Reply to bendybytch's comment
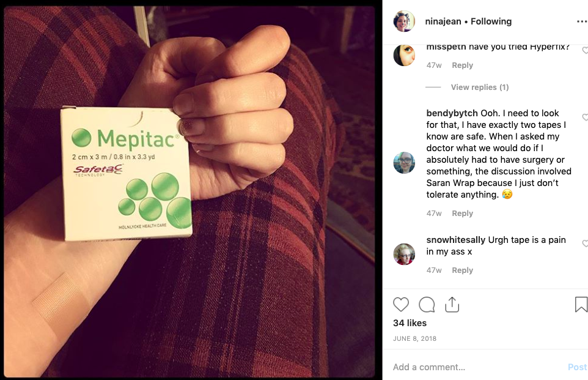The height and width of the screenshot is (380, 588). pyautogui.click(x=462, y=214)
